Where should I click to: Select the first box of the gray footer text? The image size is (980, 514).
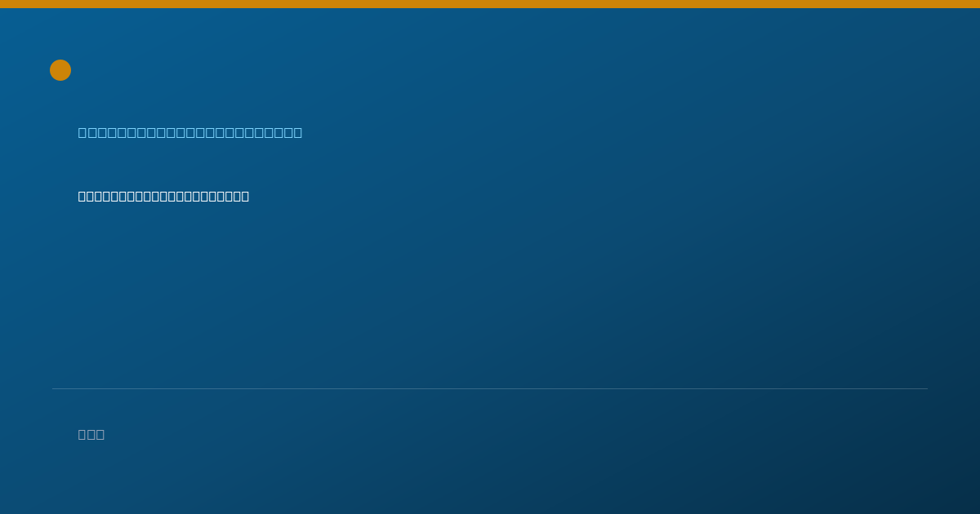point(82,434)
